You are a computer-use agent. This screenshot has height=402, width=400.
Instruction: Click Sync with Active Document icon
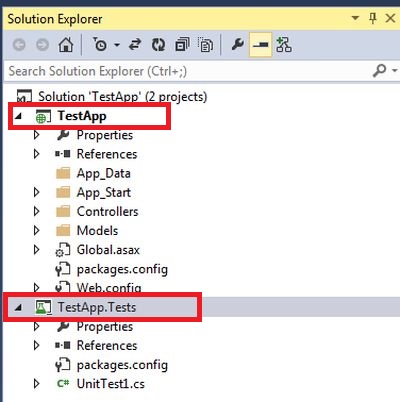click(135, 44)
